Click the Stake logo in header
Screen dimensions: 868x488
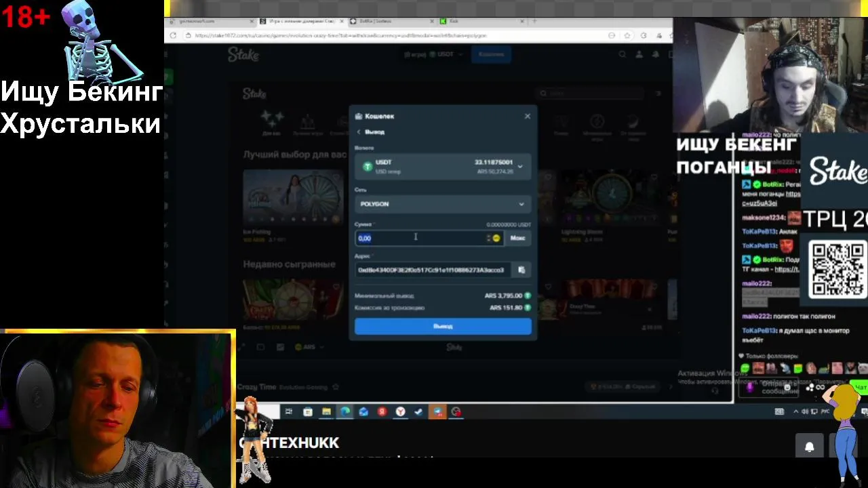(243, 54)
